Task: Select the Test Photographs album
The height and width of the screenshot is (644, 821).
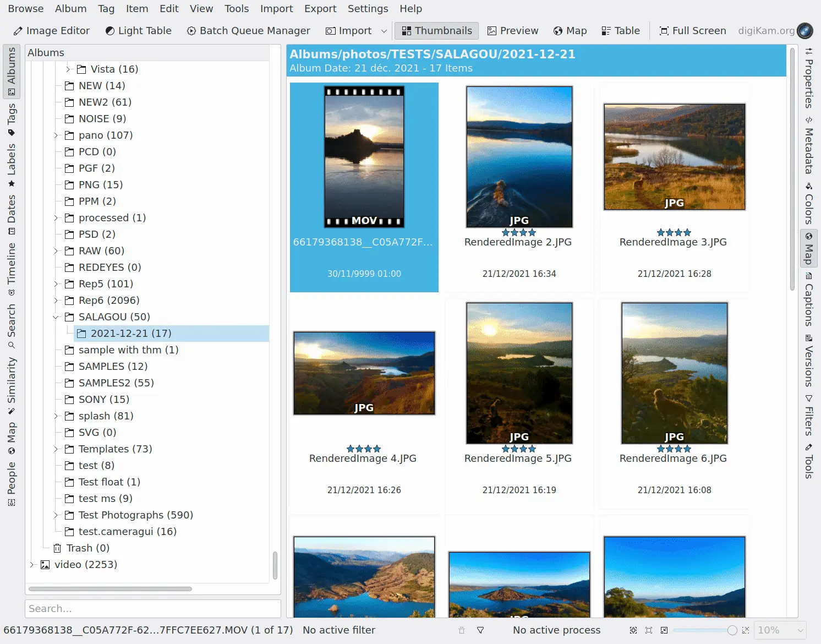Action: pyautogui.click(x=135, y=515)
